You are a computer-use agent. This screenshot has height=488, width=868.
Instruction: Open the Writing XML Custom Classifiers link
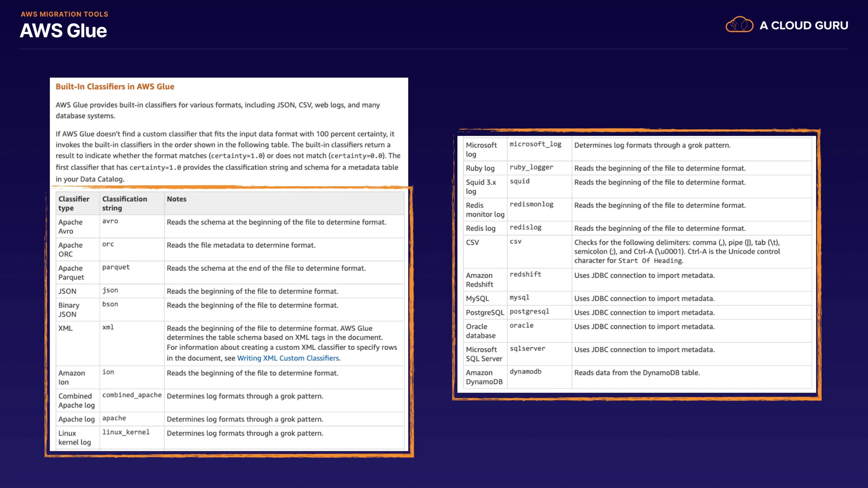(288, 358)
